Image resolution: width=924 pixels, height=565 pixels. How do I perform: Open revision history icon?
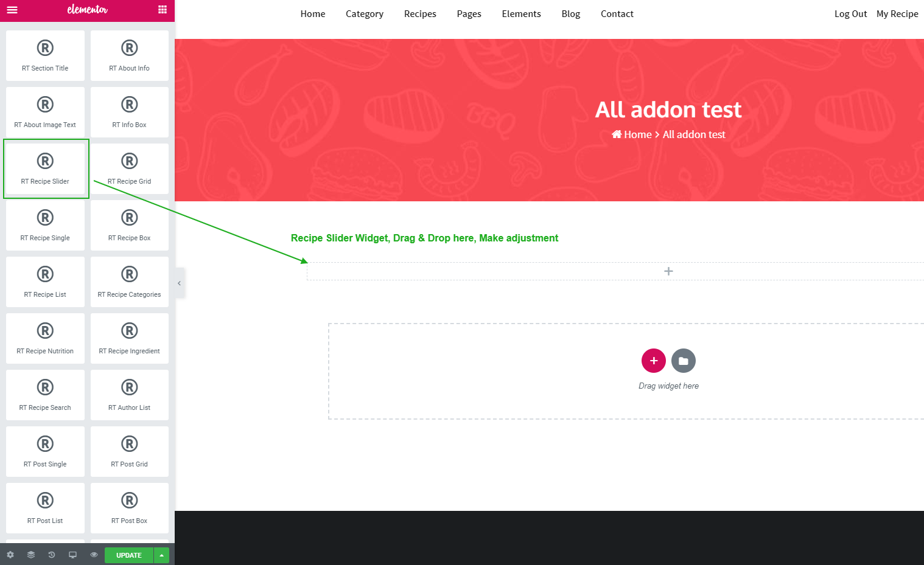click(x=52, y=555)
